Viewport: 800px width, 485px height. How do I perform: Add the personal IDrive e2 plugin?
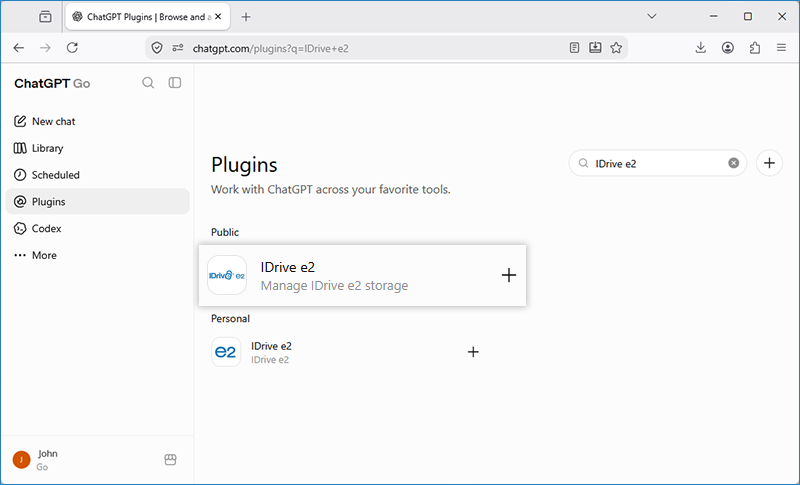(473, 352)
